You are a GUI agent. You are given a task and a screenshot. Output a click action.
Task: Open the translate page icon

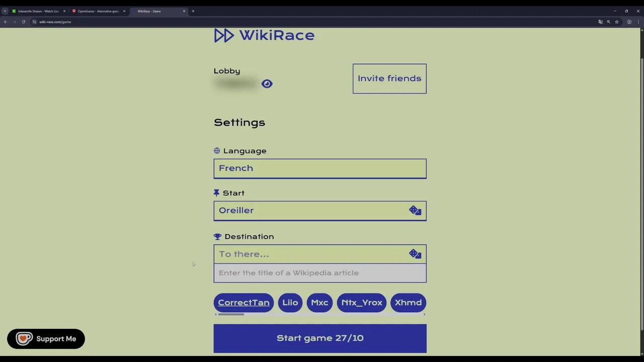coord(600,22)
